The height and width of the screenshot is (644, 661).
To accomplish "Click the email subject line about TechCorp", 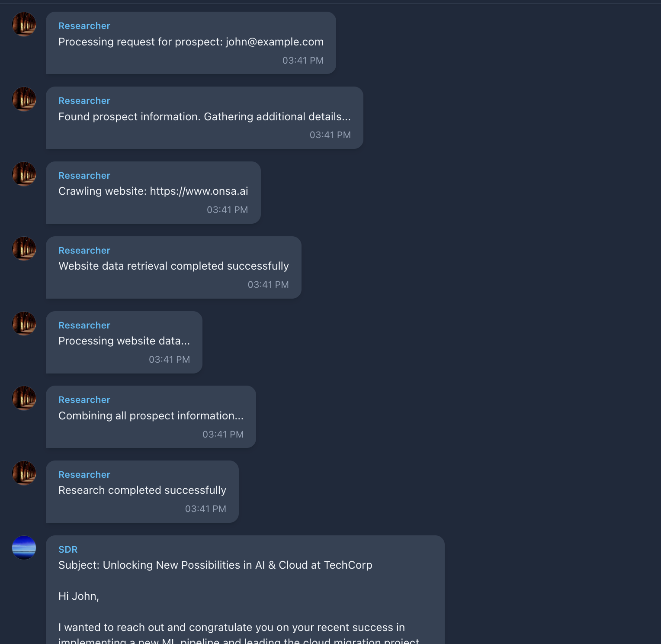I will (x=215, y=565).
